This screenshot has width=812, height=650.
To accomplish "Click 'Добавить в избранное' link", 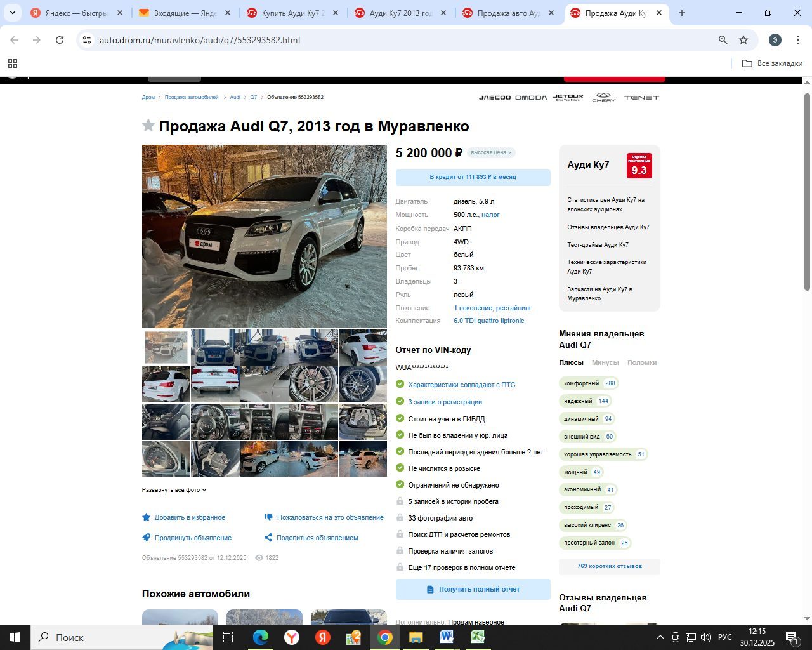I will [x=184, y=517].
